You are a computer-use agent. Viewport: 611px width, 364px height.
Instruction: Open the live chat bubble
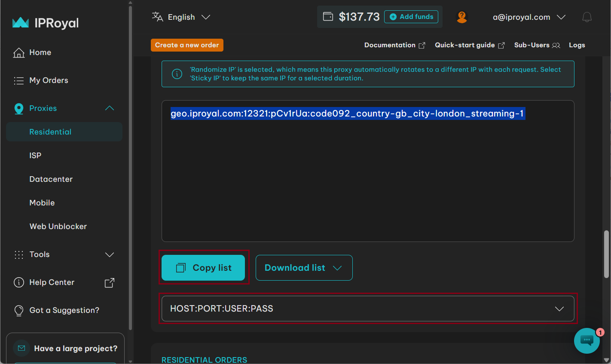(x=587, y=340)
